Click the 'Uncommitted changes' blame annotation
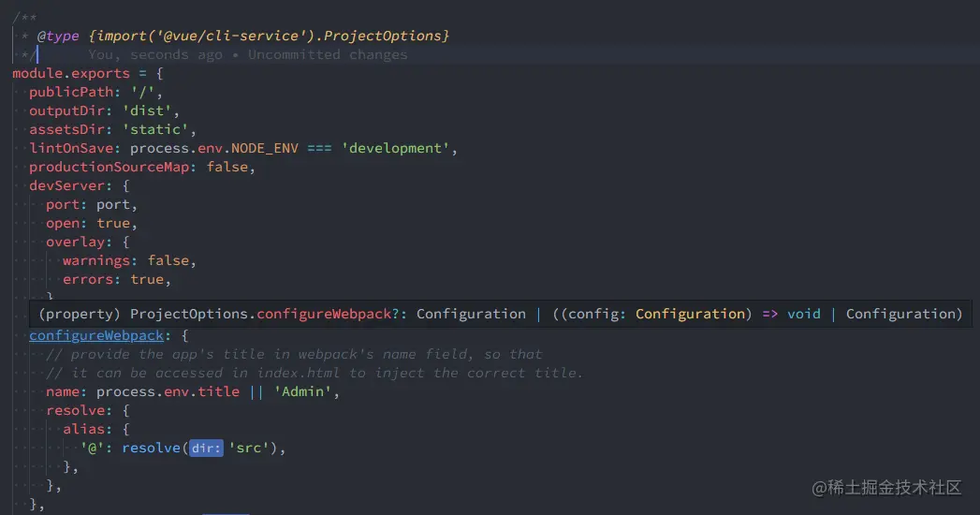 click(x=328, y=54)
